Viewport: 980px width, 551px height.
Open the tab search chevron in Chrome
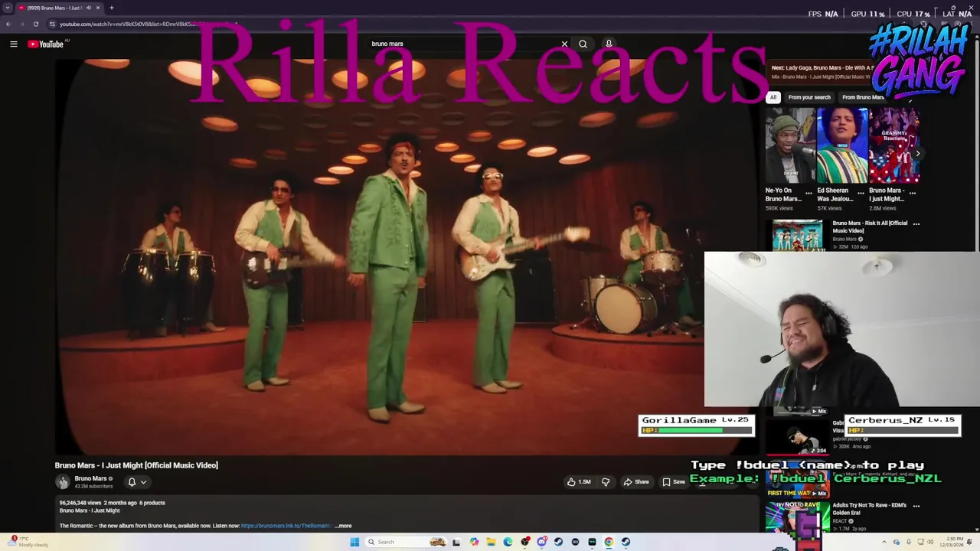(x=8, y=8)
